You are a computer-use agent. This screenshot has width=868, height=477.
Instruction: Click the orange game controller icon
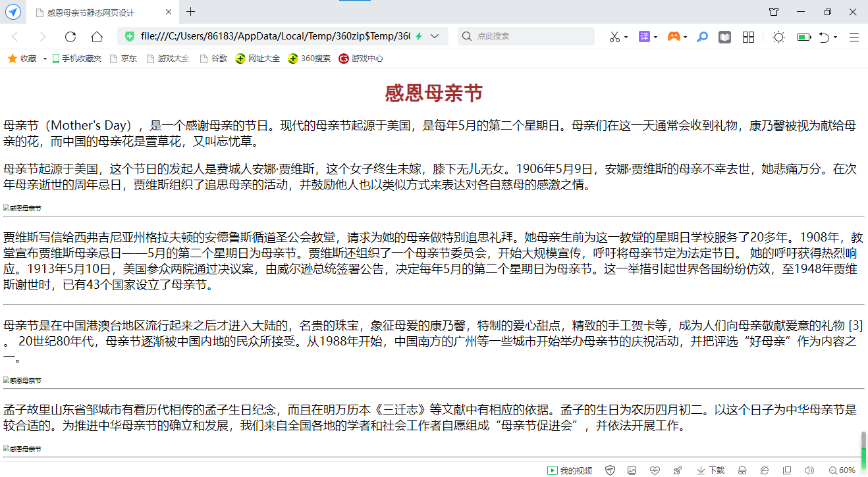pos(674,37)
